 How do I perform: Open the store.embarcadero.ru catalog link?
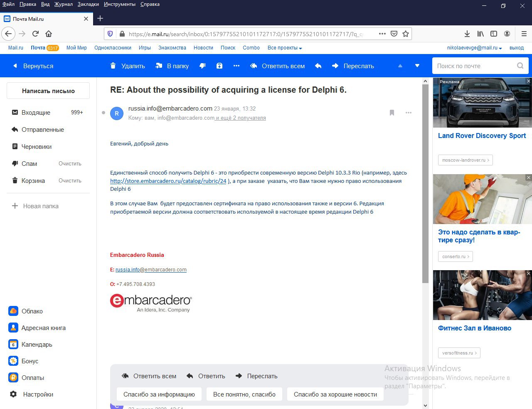168,181
